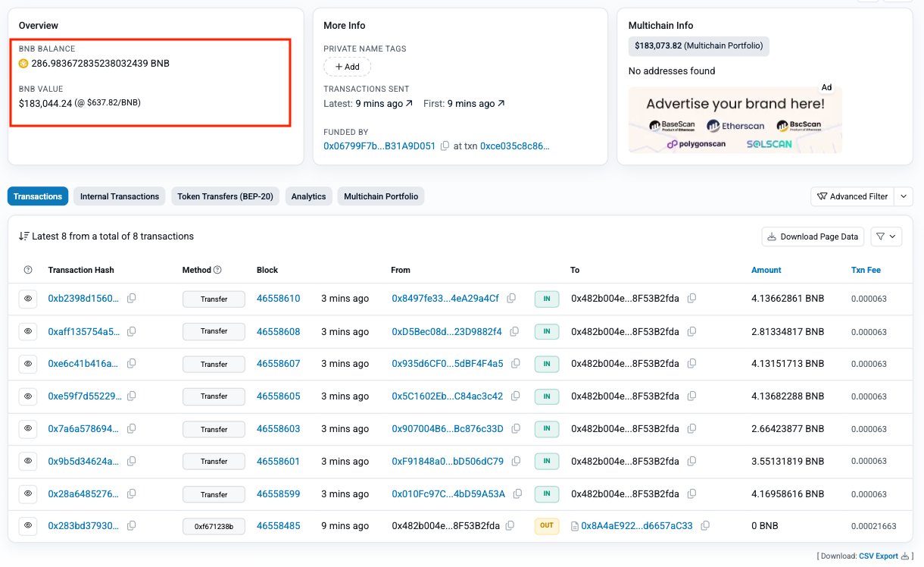Open the first sent transaction link
The height and width of the screenshot is (567, 924).
tap(476, 103)
